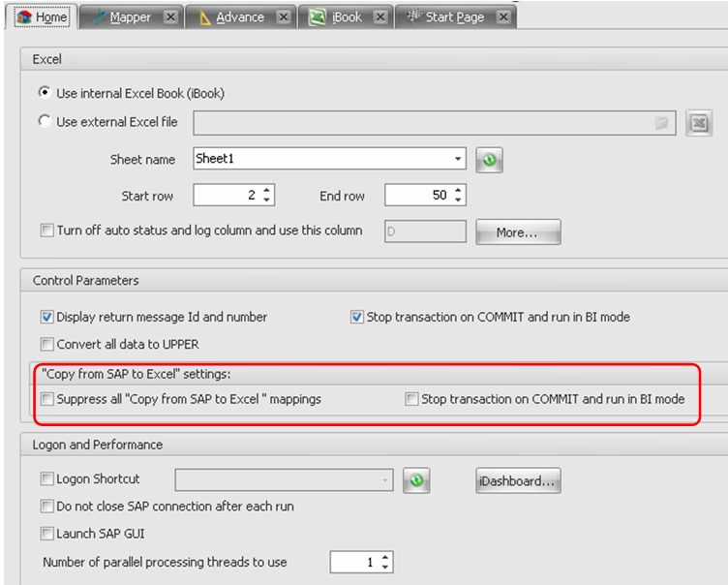Enable Convert all data to UPPER

coord(46,343)
